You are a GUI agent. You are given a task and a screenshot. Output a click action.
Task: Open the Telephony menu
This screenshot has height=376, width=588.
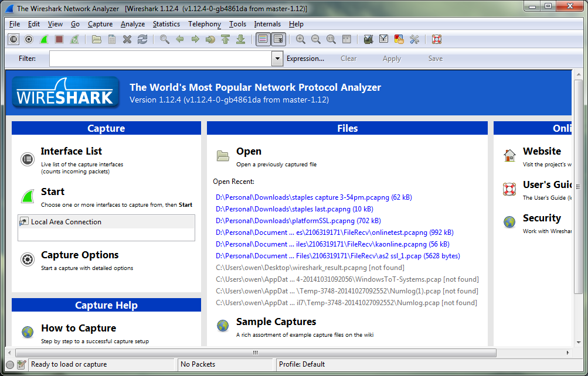coord(205,24)
